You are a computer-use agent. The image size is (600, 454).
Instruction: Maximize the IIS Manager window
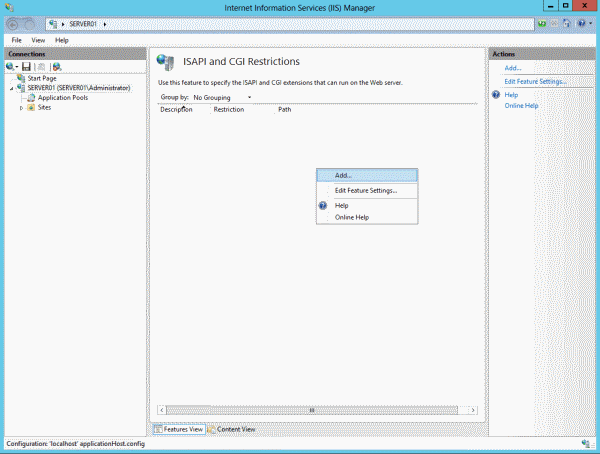tap(565, 6)
